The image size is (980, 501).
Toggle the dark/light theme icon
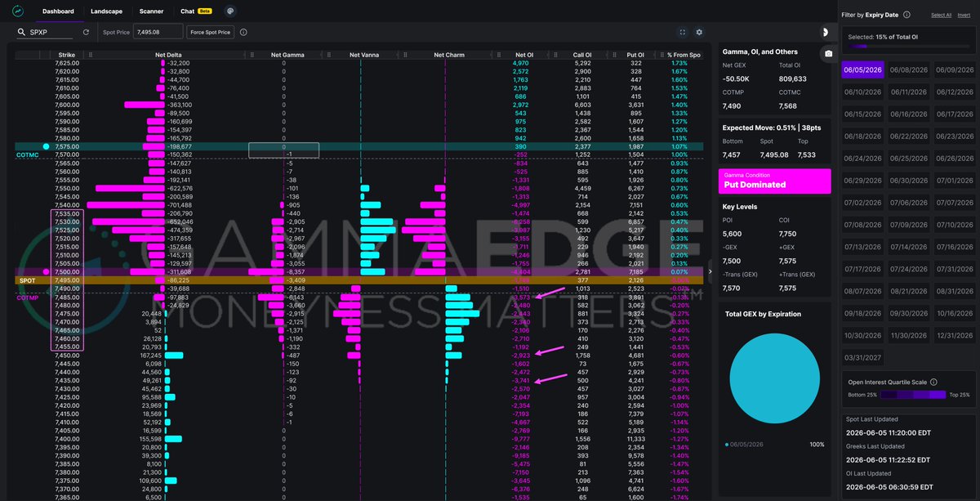825,32
